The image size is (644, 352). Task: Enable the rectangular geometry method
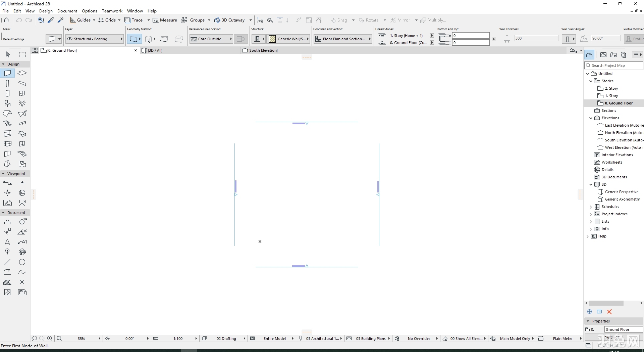[164, 39]
